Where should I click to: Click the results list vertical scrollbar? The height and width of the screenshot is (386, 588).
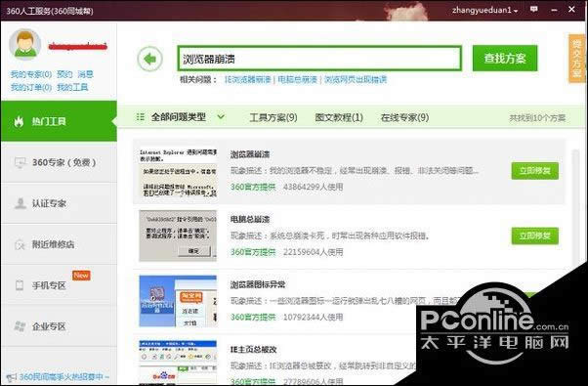click(x=575, y=210)
